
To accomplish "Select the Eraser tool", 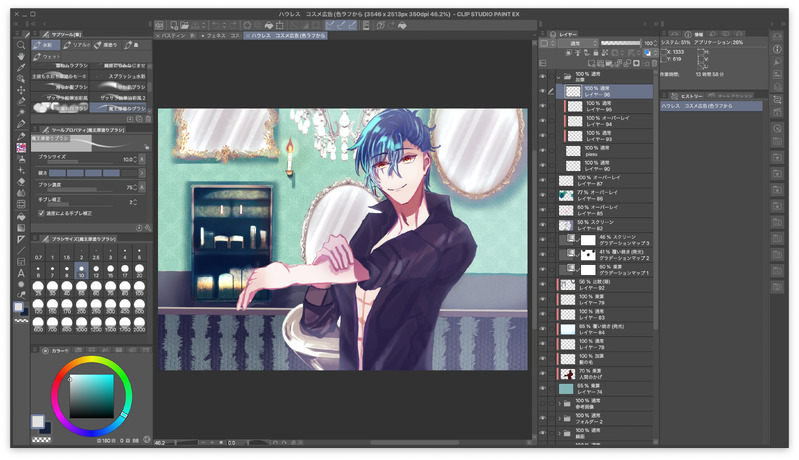I will point(21,181).
